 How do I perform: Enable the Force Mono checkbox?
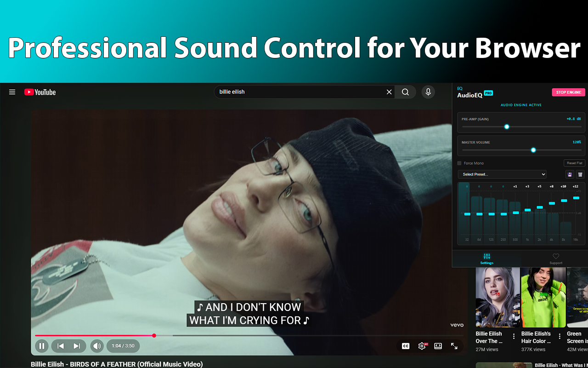459,163
